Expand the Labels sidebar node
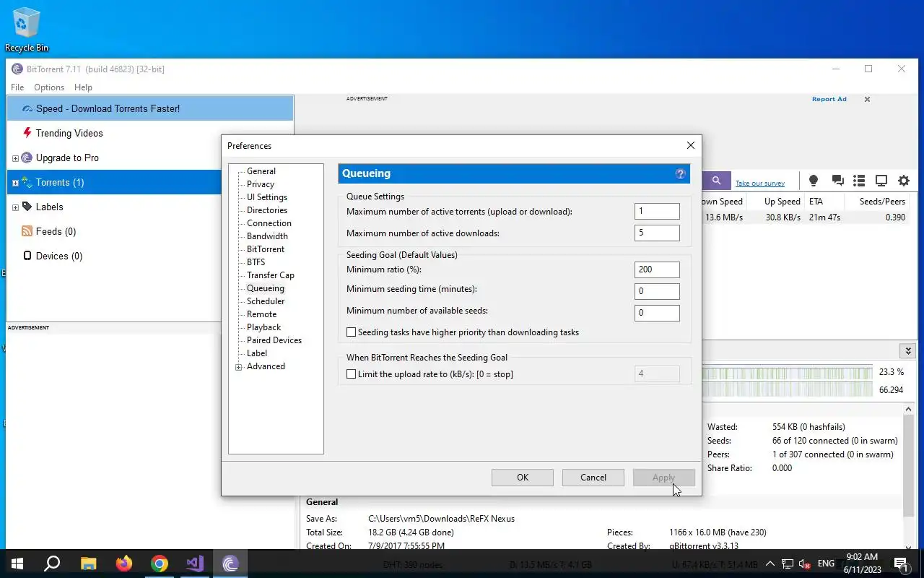924x578 pixels. point(15,207)
